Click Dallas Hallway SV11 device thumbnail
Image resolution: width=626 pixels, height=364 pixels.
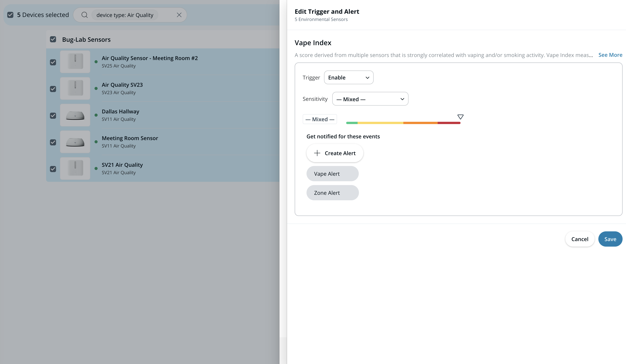[75, 115]
